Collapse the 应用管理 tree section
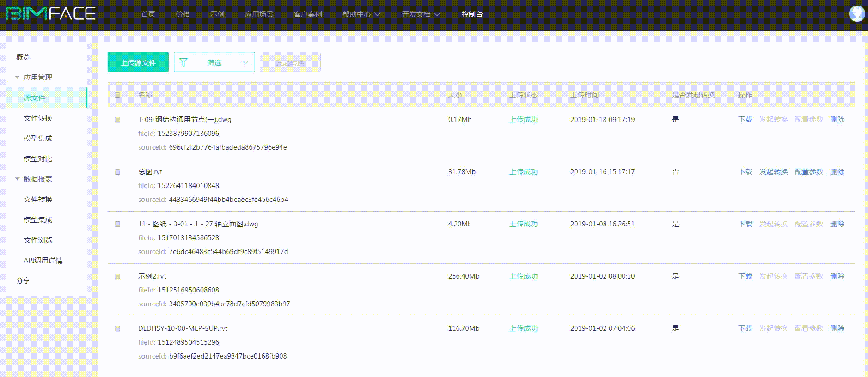Image resolution: width=868 pixels, height=377 pixels. coord(18,78)
